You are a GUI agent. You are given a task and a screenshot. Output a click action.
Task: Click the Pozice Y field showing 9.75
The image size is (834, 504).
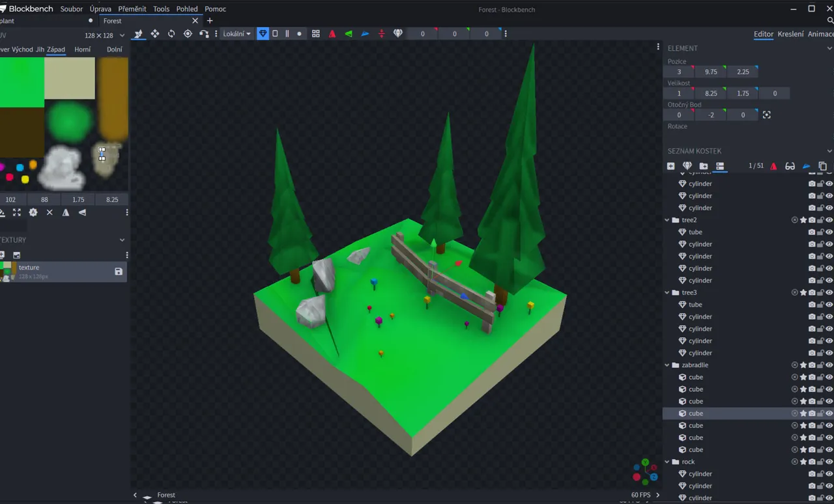[x=711, y=72]
